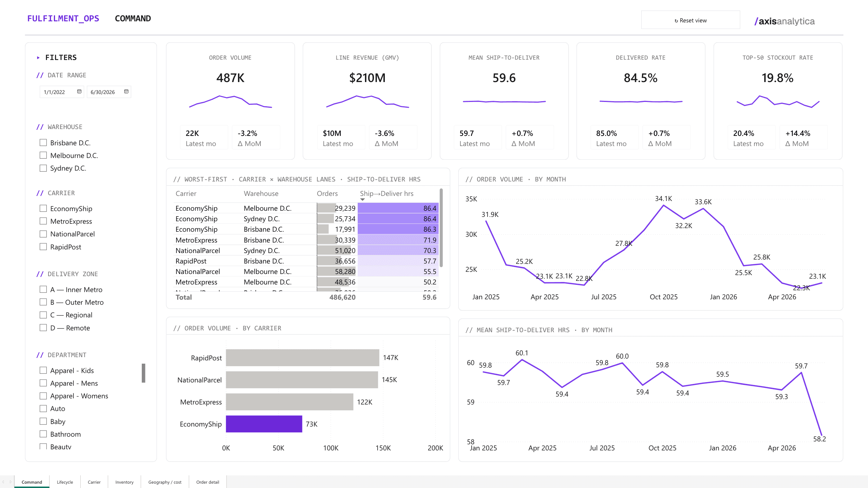Check the Apparel - Womens department
The width and height of the screenshot is (868, 488).
tap(43, 396)
